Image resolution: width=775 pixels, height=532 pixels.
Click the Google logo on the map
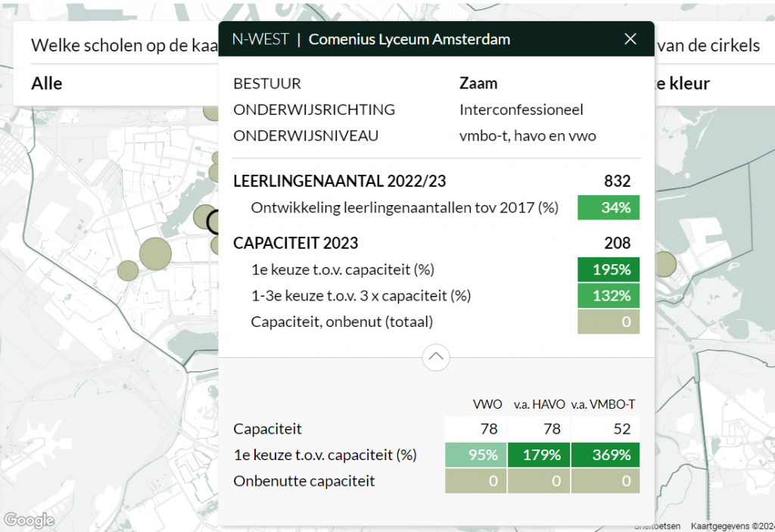[29, 520]
